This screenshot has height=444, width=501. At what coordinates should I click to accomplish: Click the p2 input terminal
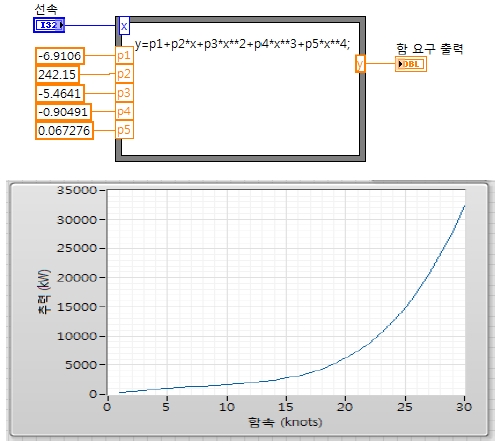pyautogui.click(x=124, y=74)
